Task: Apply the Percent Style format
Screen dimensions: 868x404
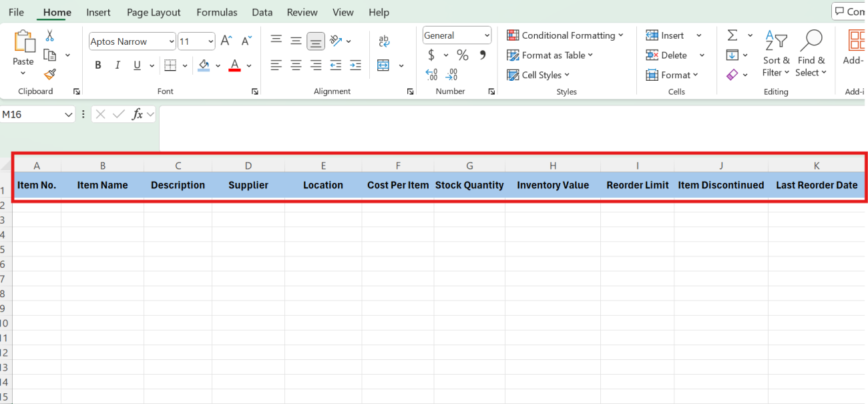Action: [x=463, y=55]
